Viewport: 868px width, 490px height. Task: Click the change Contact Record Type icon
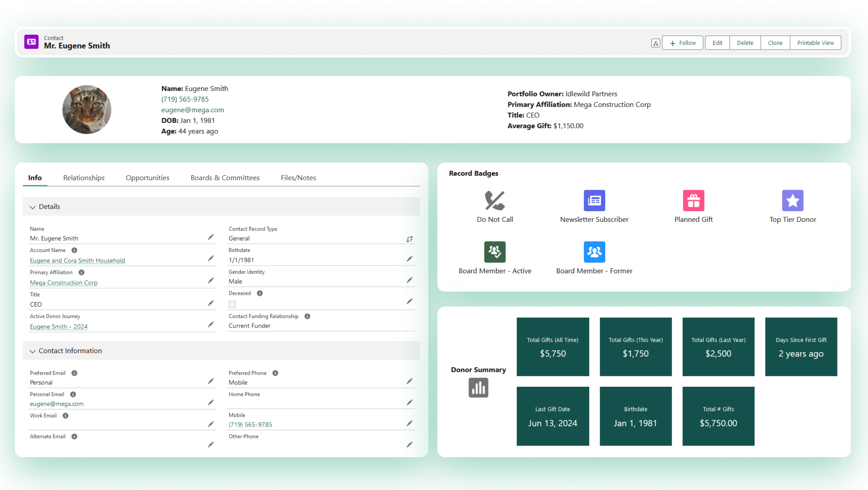409,239
